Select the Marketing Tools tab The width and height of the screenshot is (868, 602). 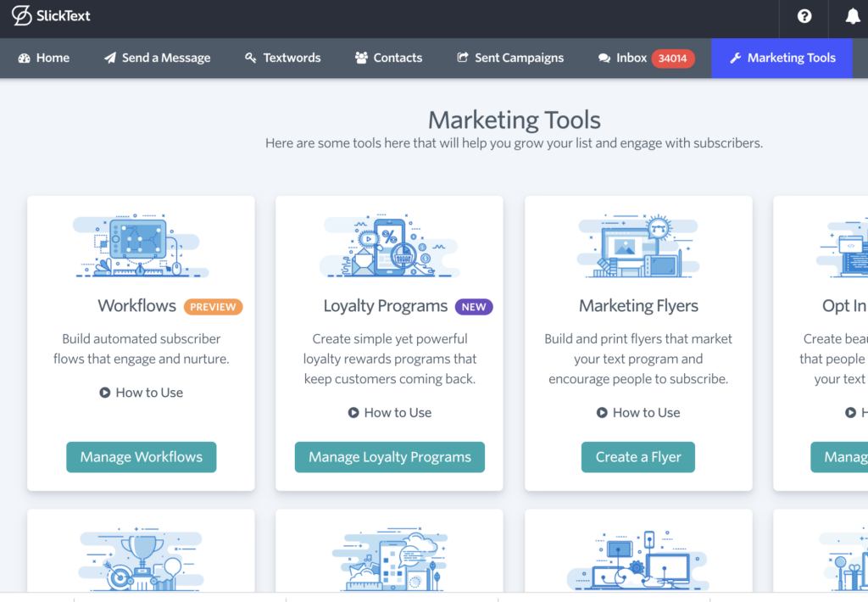coord(782,58)
